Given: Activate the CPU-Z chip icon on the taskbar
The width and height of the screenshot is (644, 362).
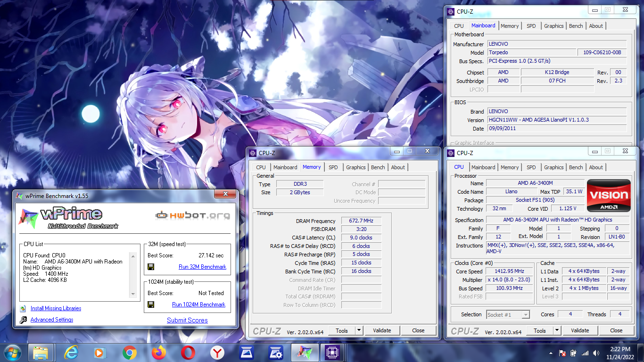Looking at the screenshot, I should click(333, 353).
